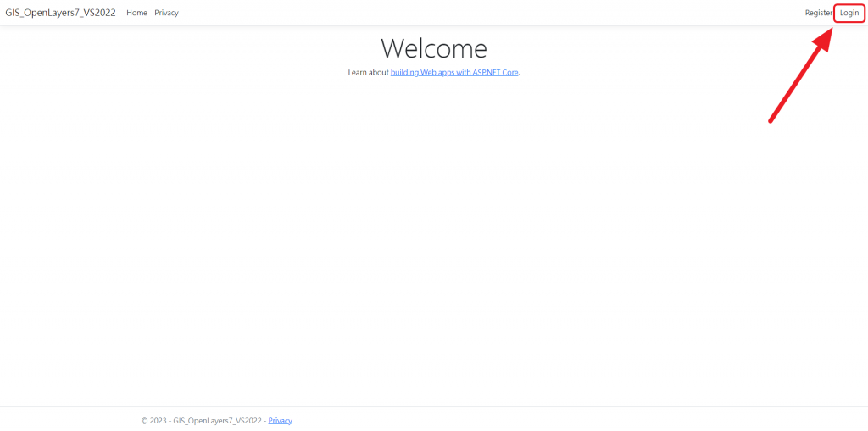Click the period after ASP.NET Core link
868x431 pixels.
coord(519,74)
